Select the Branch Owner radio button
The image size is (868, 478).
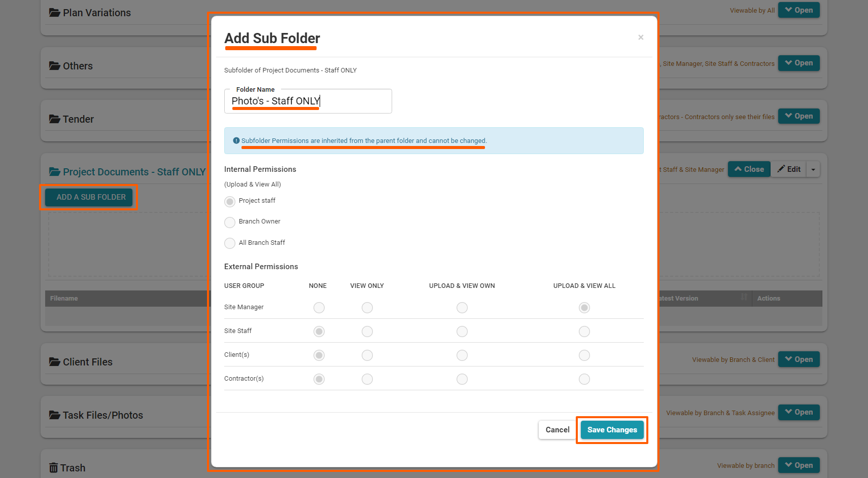click(x=230, y=222)
